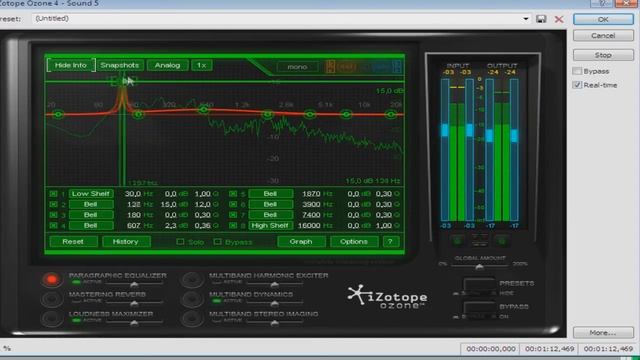Click the iZotope Ozone logo
The image size is (640, 360).
click(387, 297)
